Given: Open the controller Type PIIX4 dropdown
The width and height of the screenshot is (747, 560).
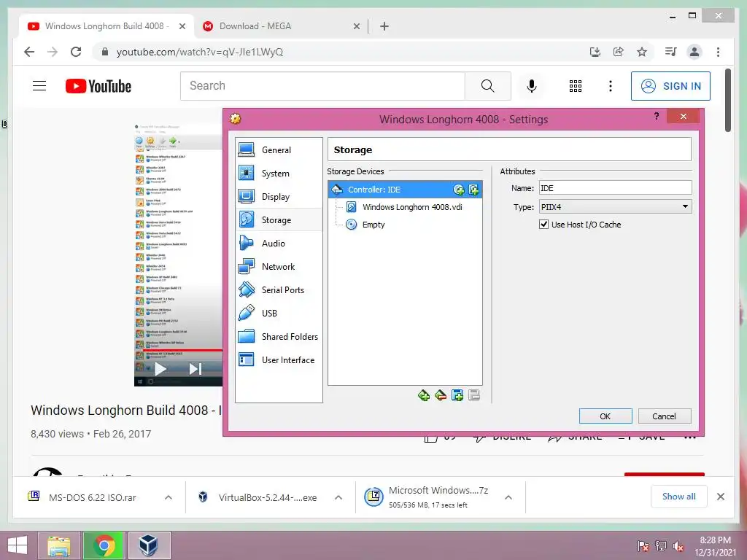Looking at the screenshot, I should click(615, 206).
